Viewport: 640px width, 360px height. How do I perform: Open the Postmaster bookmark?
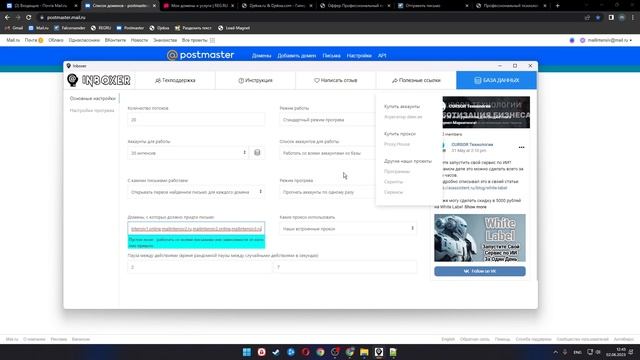(x=130, y=28)
